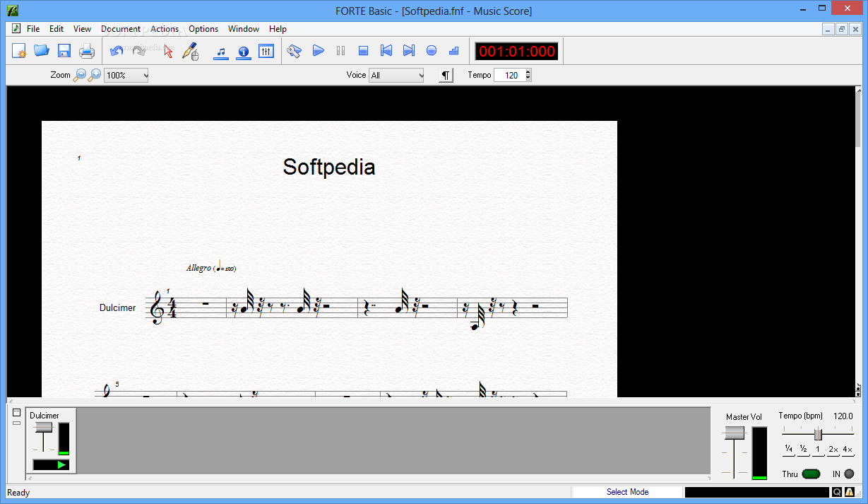This screenshot has height=504, width=868.
Task: Pause playback
Action: pyautogui.click(x=340, y=51)
